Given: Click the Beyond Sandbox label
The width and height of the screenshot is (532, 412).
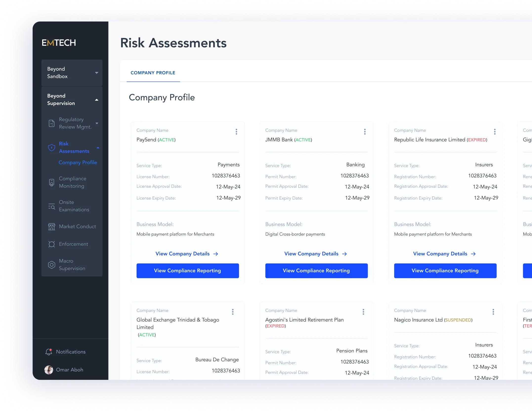Looking at the screenshot, I should tap(57, 73).
